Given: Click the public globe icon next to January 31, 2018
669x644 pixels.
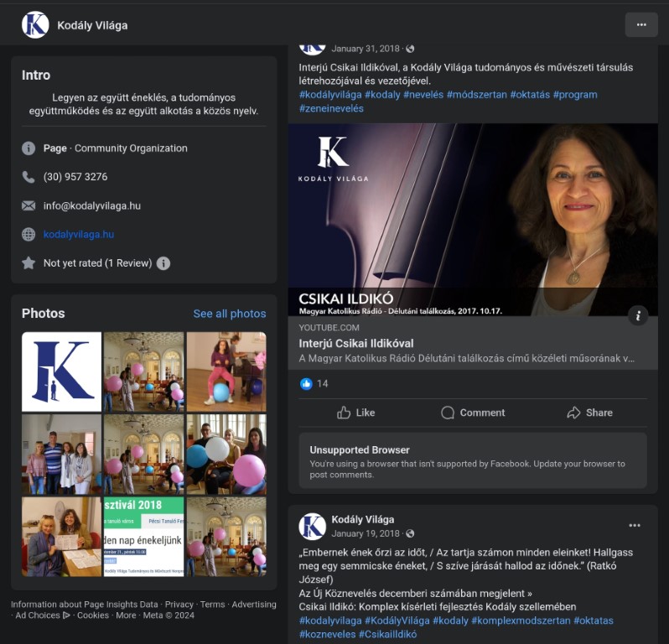Looking at the screenshot, I should (x=410, y=49).
